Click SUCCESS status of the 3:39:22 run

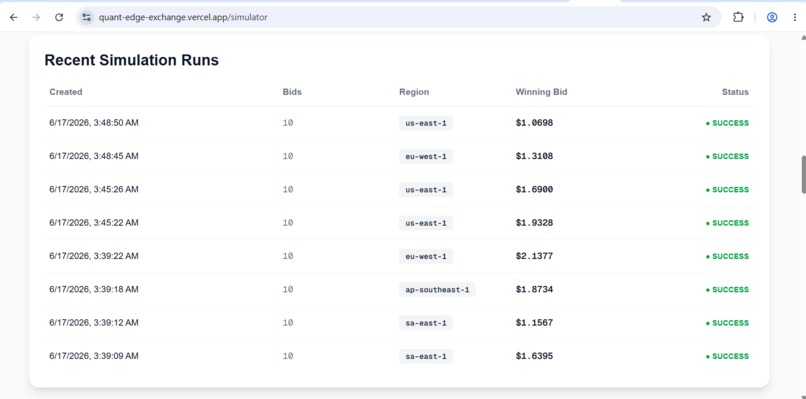click(727, 257)
